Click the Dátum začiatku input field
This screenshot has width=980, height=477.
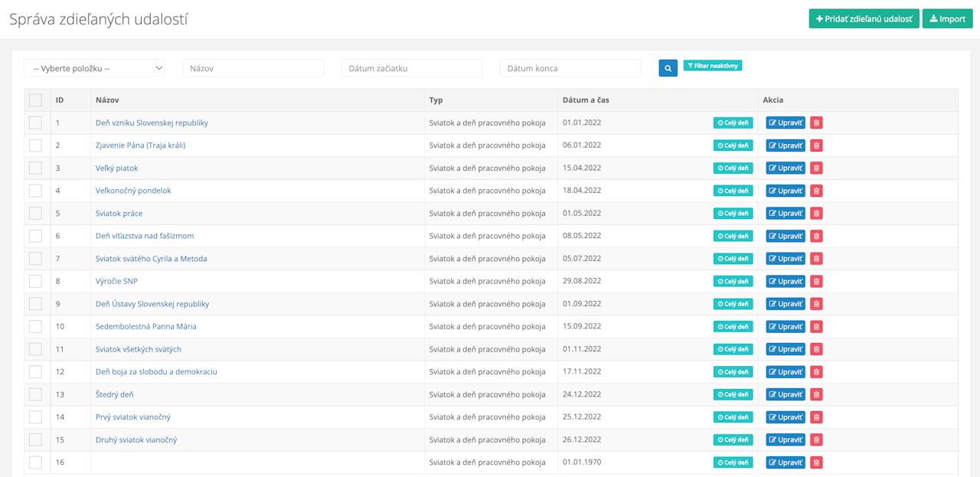412,68
